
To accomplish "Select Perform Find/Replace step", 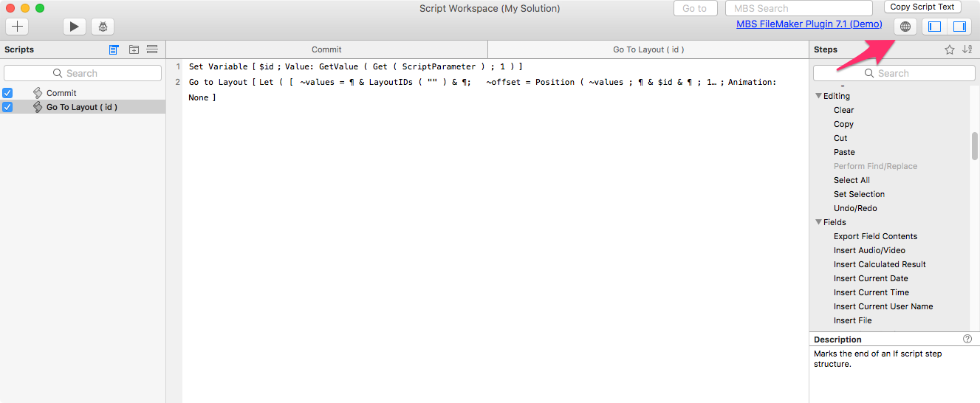I will (x=875, y=166).
